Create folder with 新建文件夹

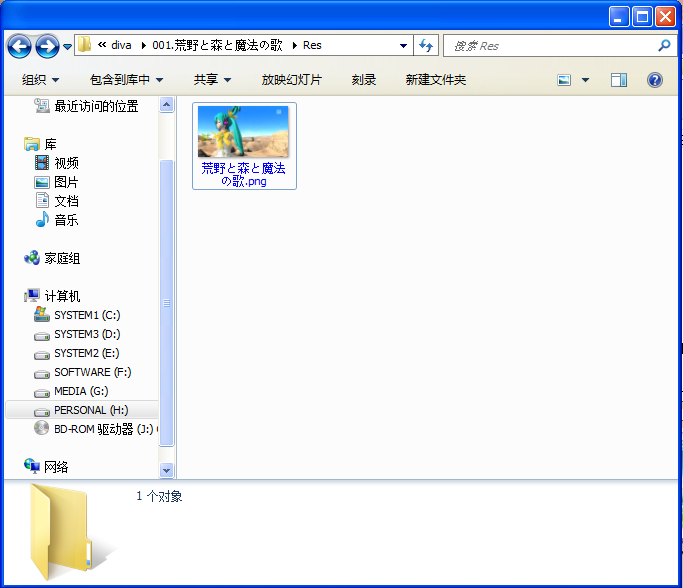pyautogui.click(x=436, y=80)
